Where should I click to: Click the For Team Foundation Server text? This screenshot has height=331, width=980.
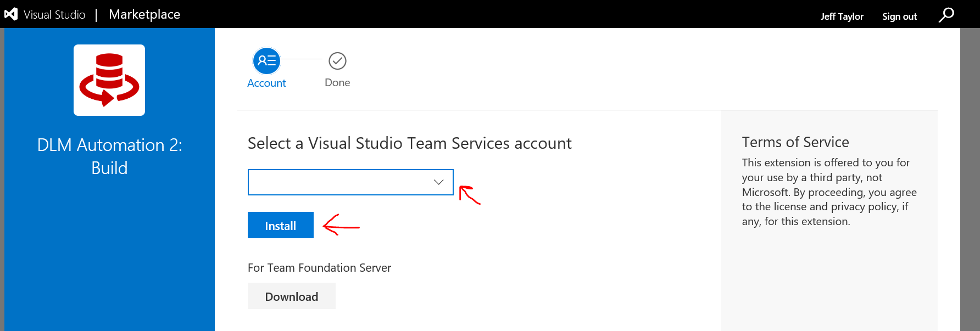click(x=319, y=268)
